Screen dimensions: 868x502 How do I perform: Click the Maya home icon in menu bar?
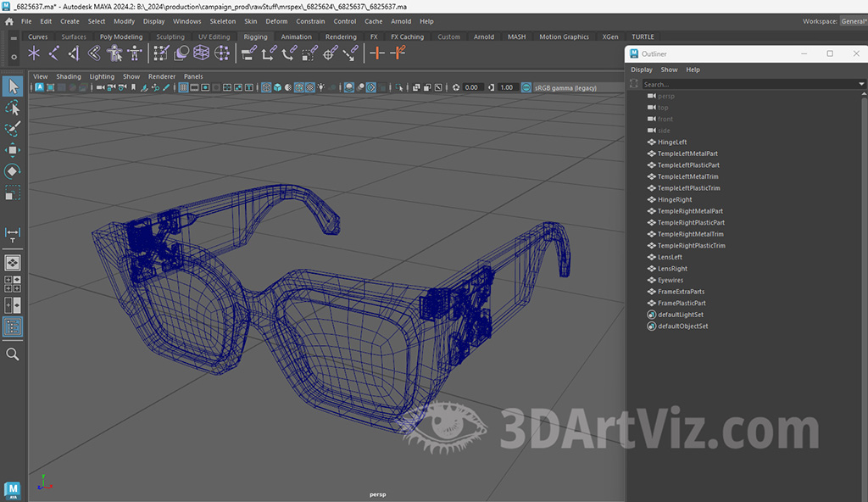coord(8,21)
